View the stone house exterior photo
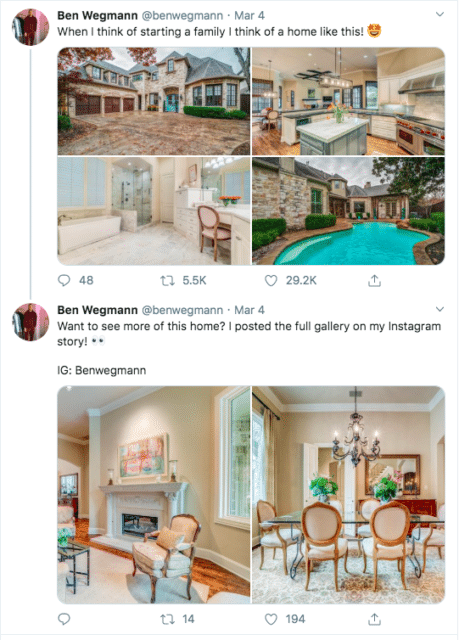Viewport: 459px width, 640px height. pyautogui.click(x=154, y=101)
